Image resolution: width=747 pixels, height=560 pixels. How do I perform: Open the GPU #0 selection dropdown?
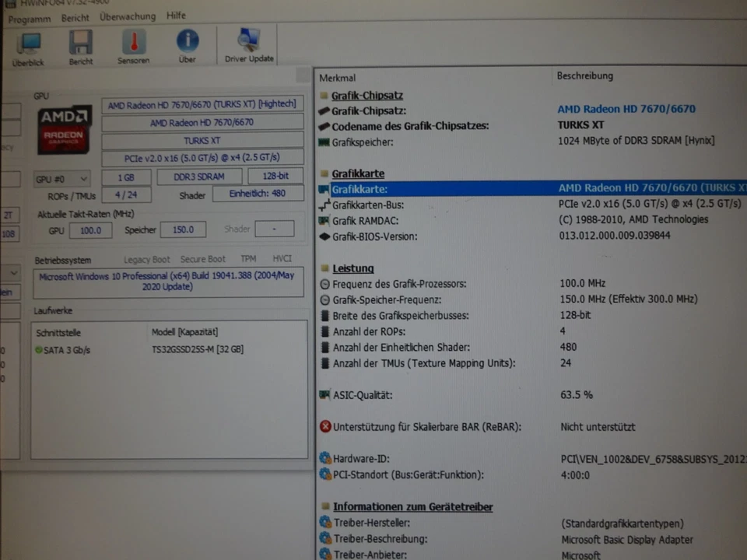click(x=61, y=178)
